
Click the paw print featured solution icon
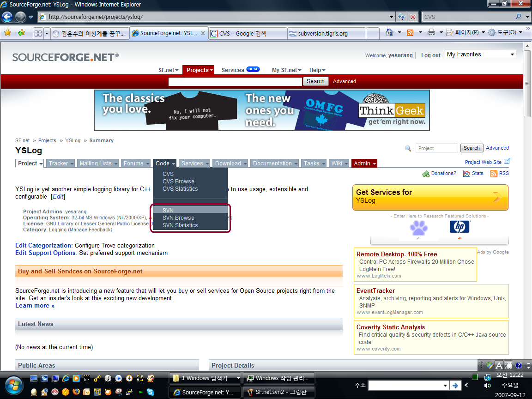coord(419,228)
